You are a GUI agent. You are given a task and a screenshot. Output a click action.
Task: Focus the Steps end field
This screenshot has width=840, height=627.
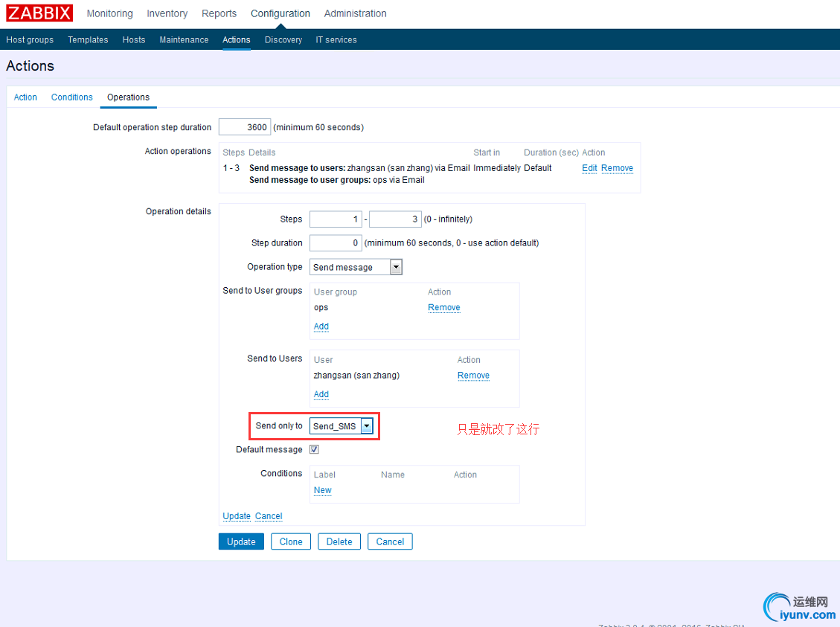tap(395, 219)
